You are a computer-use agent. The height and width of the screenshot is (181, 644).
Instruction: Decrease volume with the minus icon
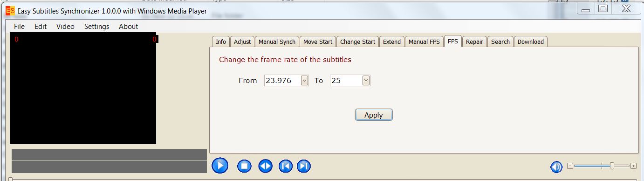(569, 166)
